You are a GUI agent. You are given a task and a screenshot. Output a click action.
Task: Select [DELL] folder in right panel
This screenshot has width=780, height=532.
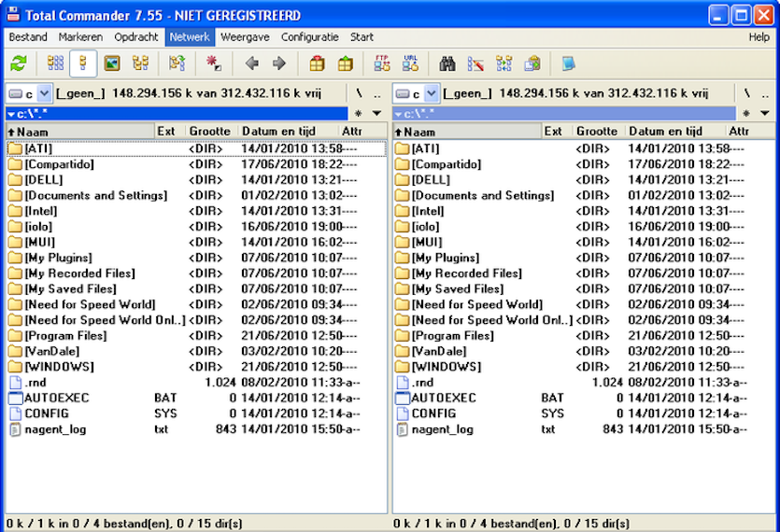[x=584, y=180]
